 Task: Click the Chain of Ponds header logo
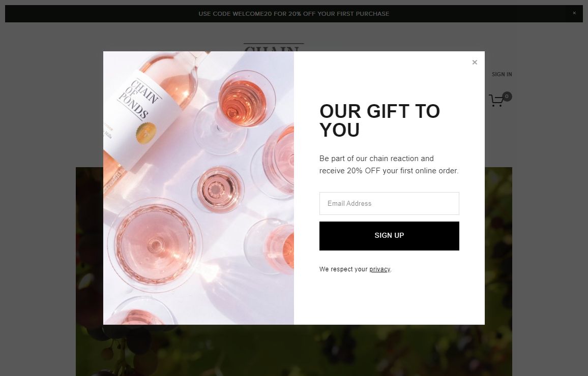(x=274, y=47)
